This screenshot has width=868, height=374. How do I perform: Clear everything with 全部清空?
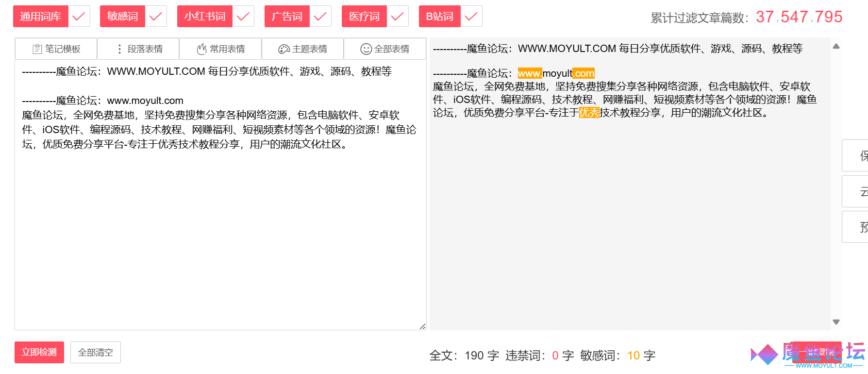(96, 352)
